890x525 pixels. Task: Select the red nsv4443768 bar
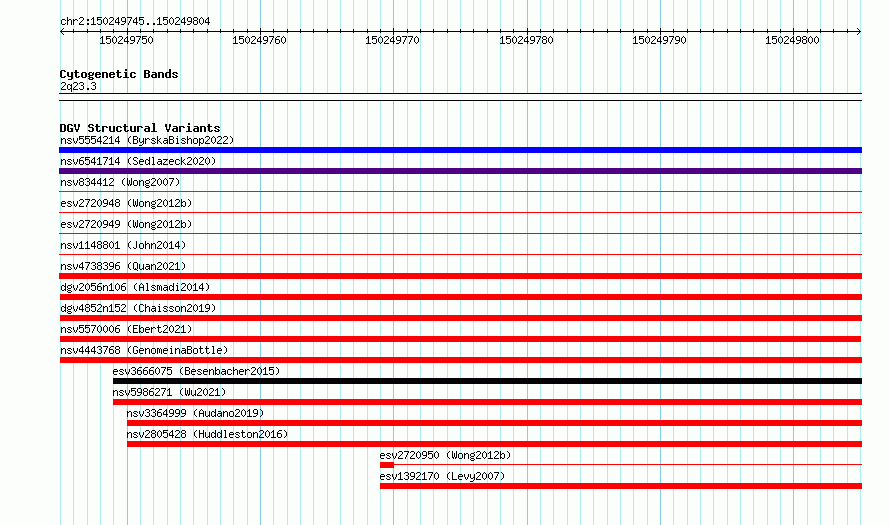click(460, 360)
